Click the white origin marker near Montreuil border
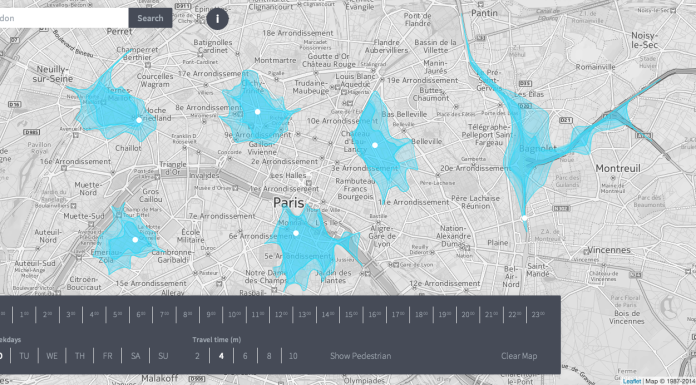Viewport: 696px width, 385px height. click(524, 218)
